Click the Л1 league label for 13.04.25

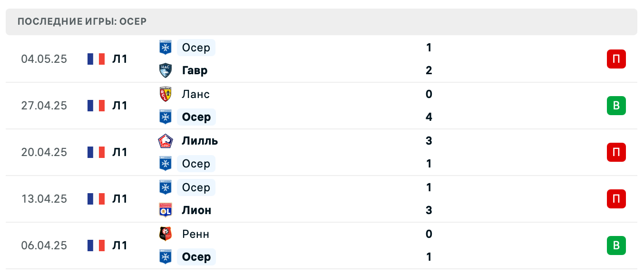tap(120, 199)
